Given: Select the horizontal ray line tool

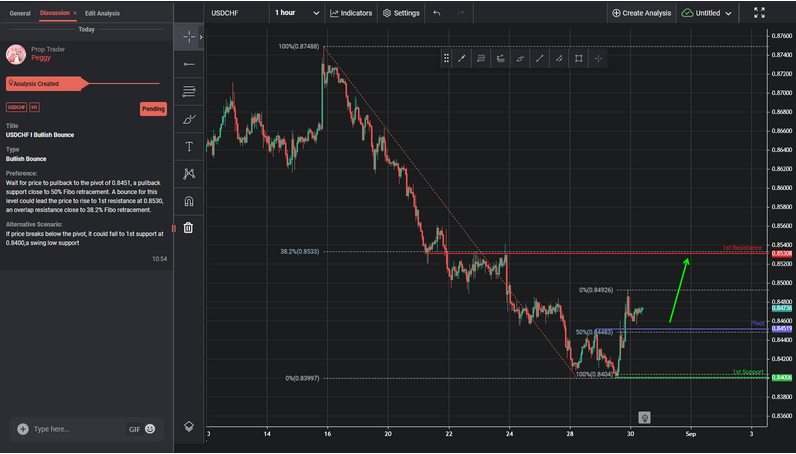Looking at the screenshot, I should pyautogui.click(x=189, y=64).
